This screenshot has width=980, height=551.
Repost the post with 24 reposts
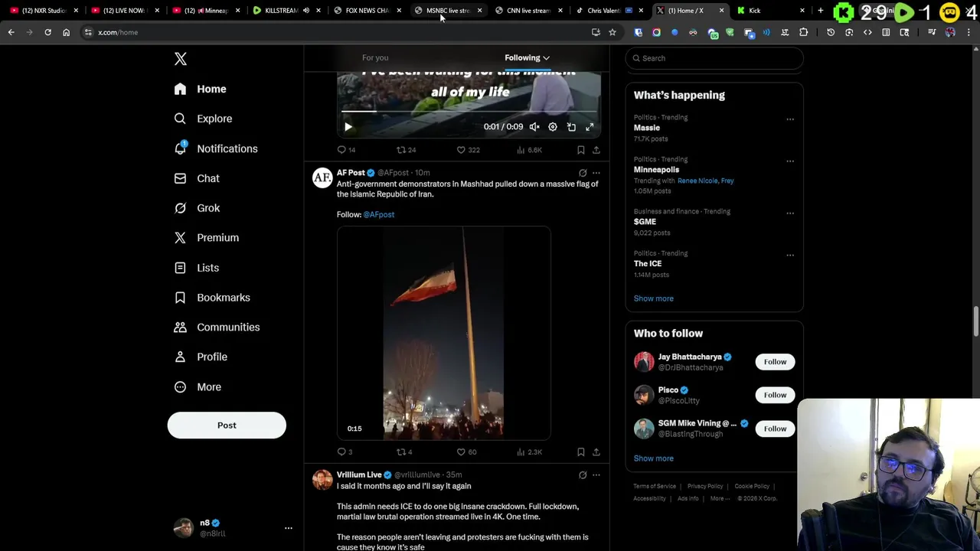pos(406,150)
